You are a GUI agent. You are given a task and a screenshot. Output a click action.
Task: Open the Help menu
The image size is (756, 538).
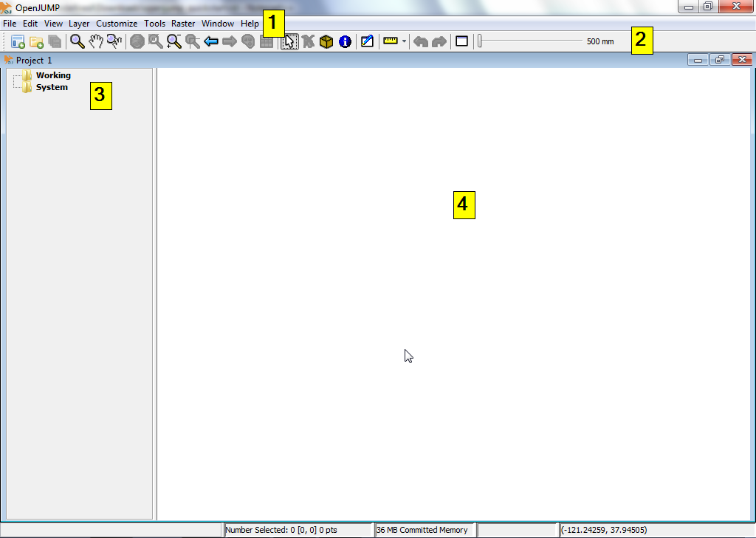[250, 24]
